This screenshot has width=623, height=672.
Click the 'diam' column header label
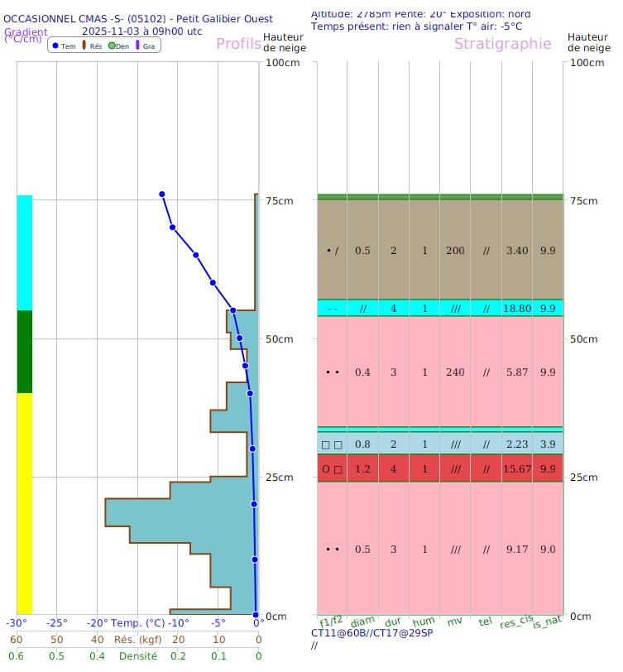click(362, 622)
